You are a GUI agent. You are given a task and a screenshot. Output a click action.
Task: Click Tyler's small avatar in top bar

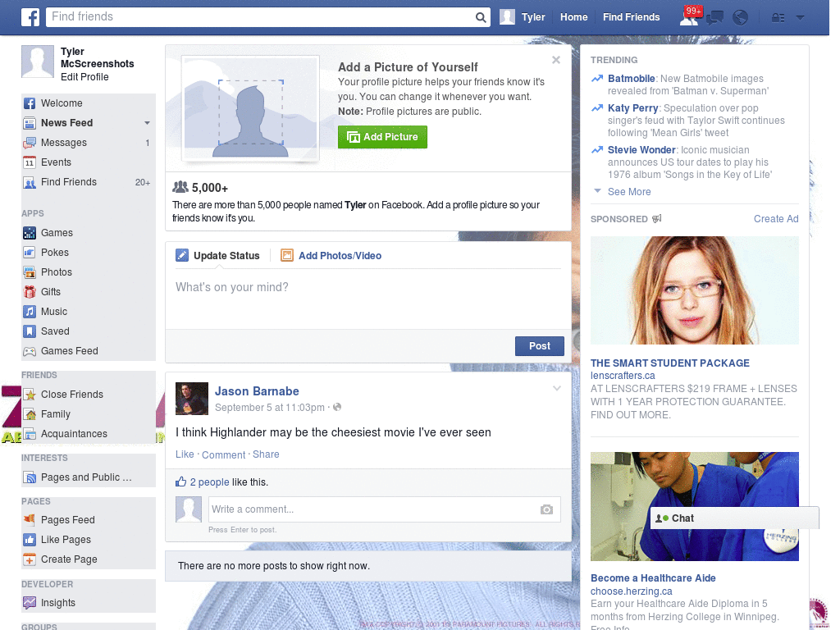tap(507, 17)
